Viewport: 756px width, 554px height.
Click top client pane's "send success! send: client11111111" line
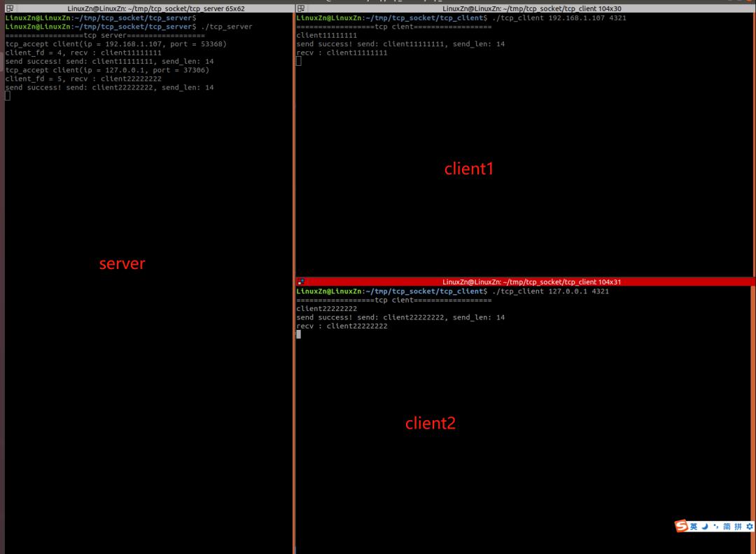coord(400,44)
